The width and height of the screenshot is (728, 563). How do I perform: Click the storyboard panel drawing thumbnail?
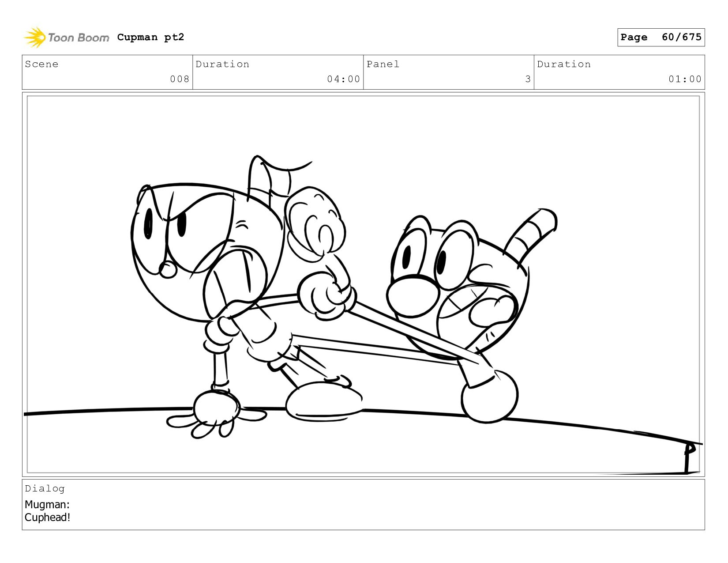[x=363, y=284]
